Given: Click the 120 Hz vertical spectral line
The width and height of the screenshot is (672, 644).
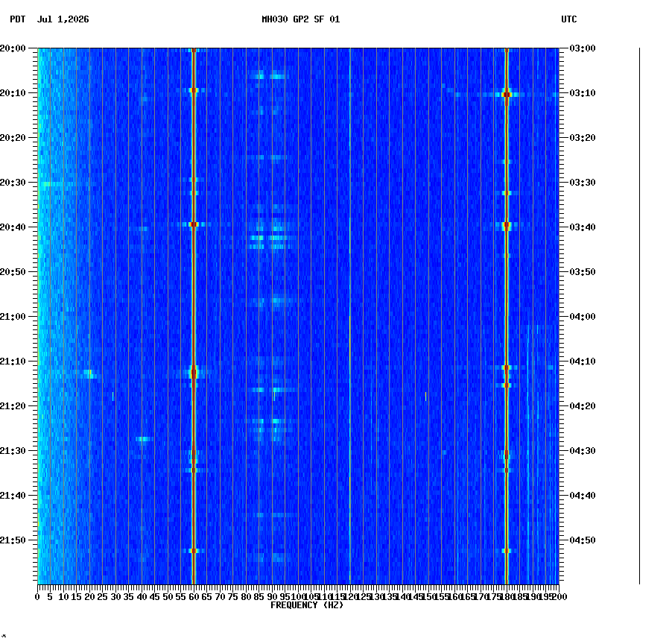Looking at the screenshot, I should click(350, 317).
